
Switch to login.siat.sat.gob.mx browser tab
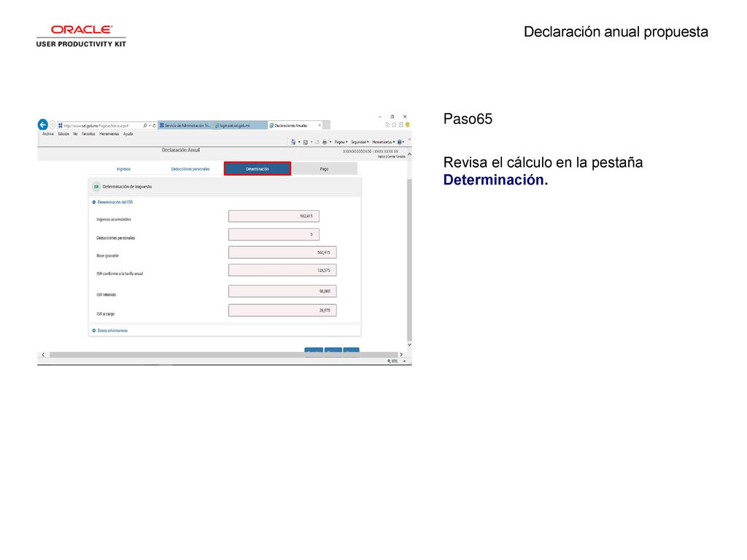[x=239, y=125]
